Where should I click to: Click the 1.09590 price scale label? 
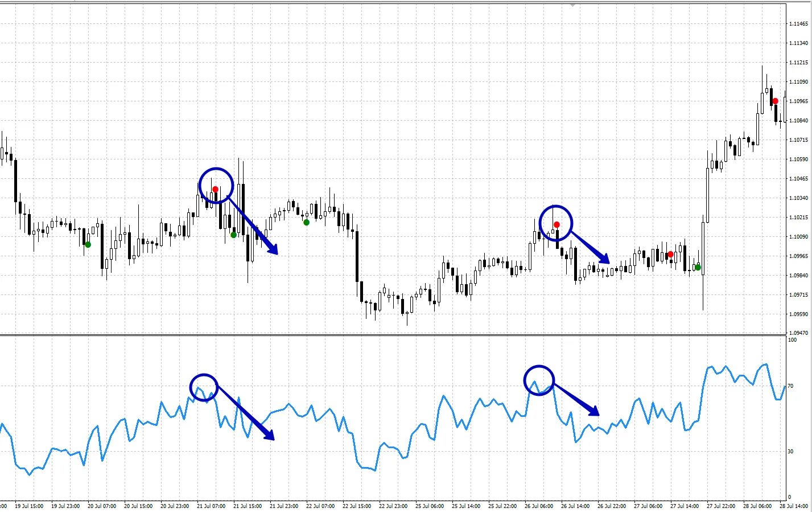(798, 314)
